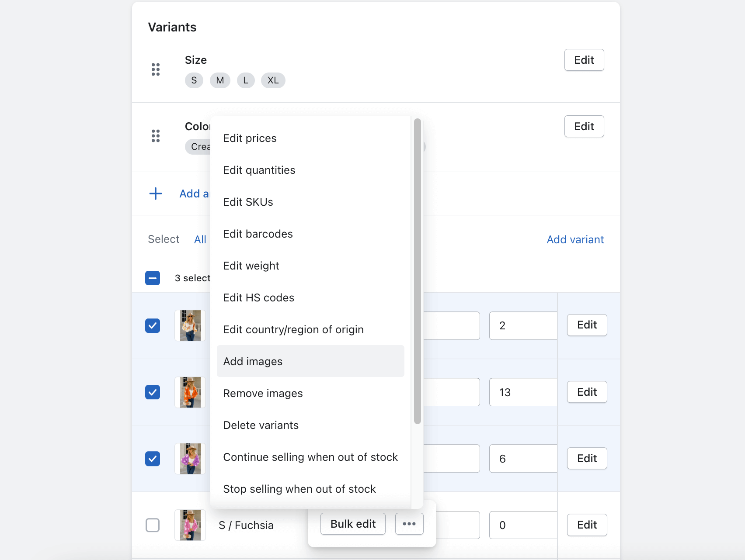Select All variants link
Viewport: 745px width, 560px height.
(x=200, y=239)
